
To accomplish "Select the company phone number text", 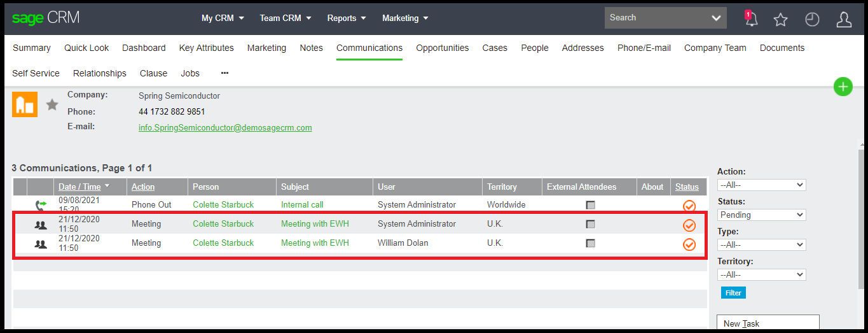I will pos(172,112).
